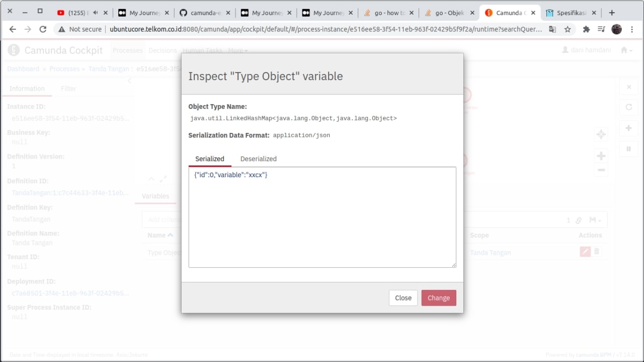
Task: Collapse the bottom panel with up arrow
Action: (x=151, y=179)
